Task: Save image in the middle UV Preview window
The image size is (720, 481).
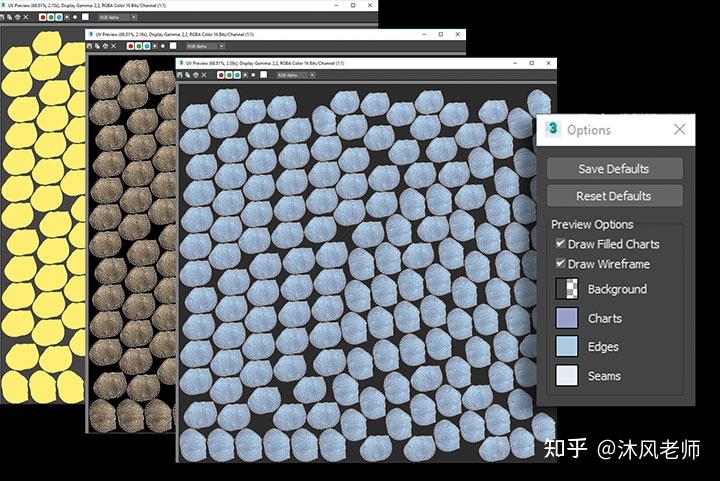Action: pos(90,46)
